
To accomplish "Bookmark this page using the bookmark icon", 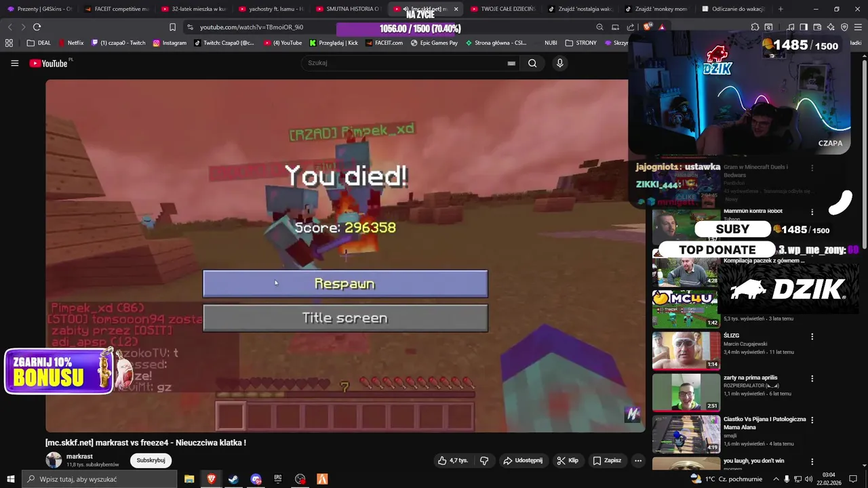I will pyautogui.click(x=172, y=27).
